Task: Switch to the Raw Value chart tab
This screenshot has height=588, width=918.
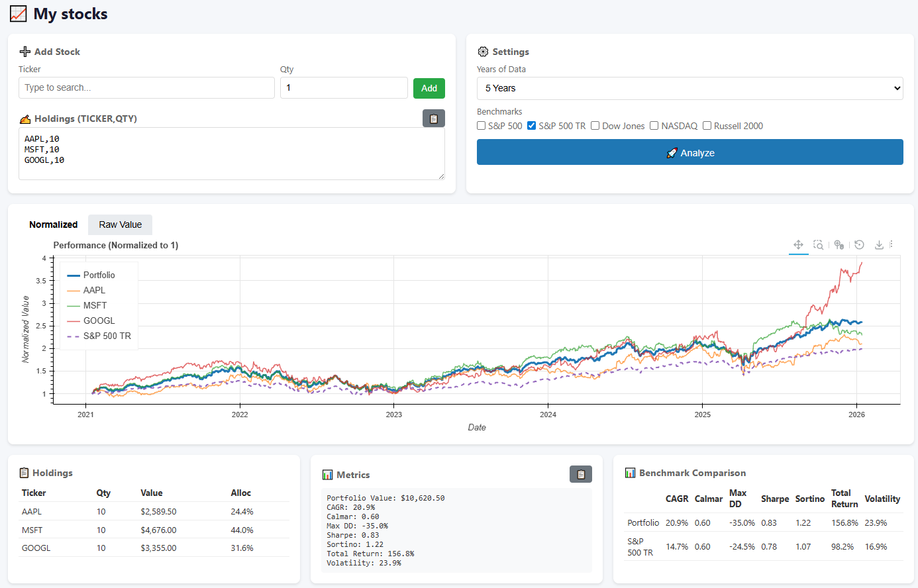Action: 120,224
